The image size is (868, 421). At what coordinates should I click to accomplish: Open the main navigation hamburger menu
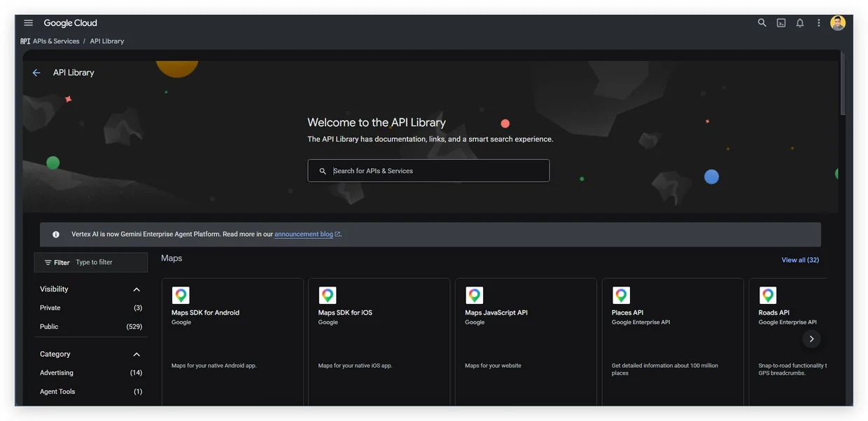tap(29, 23)
